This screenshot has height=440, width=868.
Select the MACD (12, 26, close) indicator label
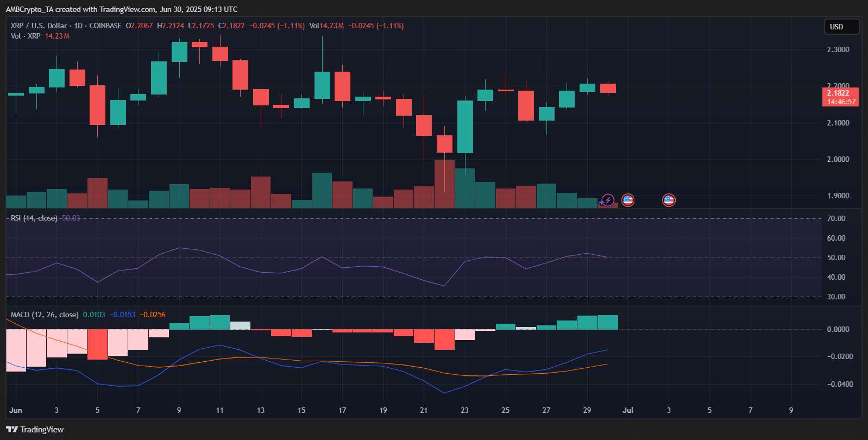[x=45, y=315]
